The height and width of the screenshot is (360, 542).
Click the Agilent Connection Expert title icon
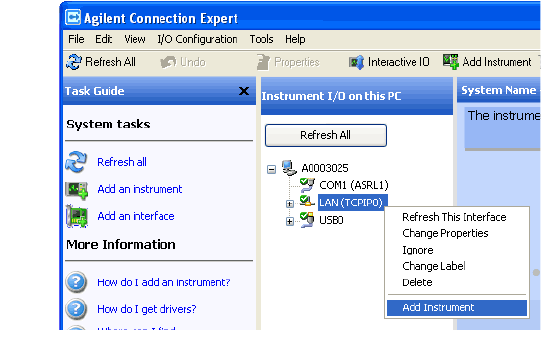(x=73, y=18)
